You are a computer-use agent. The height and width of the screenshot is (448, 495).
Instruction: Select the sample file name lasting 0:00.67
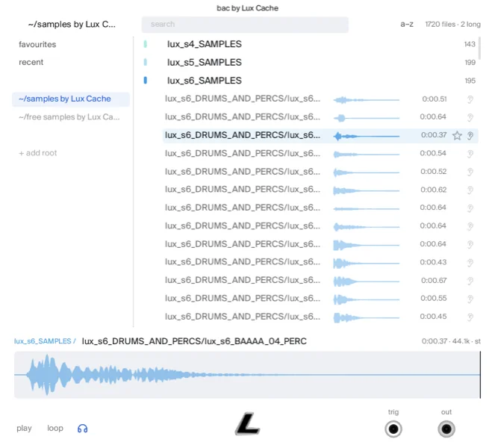click(x=243, y=280)
